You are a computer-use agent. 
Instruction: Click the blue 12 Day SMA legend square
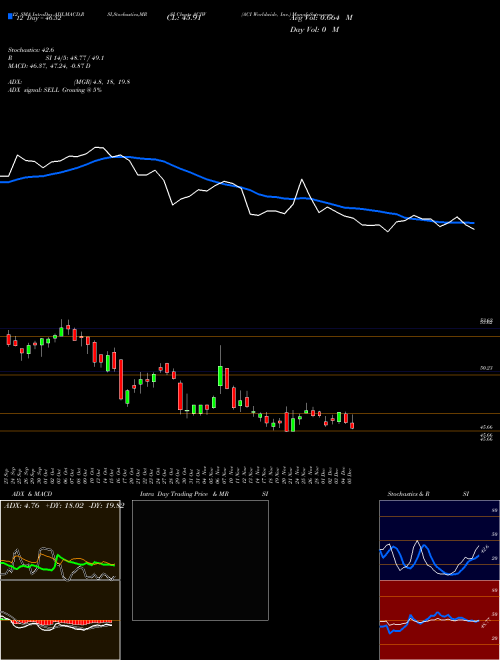(10, 17)
